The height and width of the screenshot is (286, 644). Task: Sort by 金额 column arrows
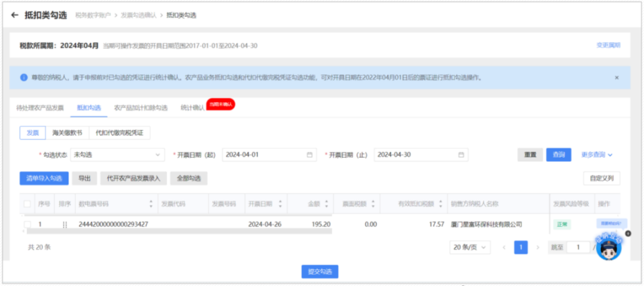[327, 203]
